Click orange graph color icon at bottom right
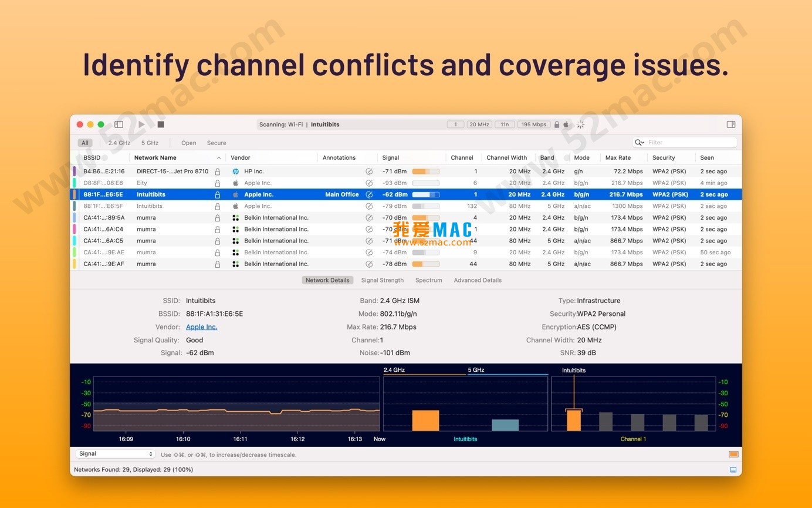 coord(733,454)
